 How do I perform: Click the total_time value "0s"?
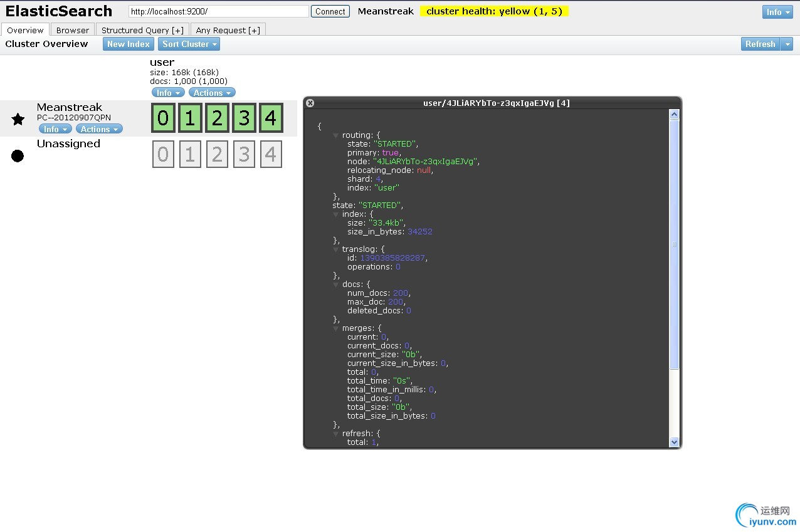401,381
